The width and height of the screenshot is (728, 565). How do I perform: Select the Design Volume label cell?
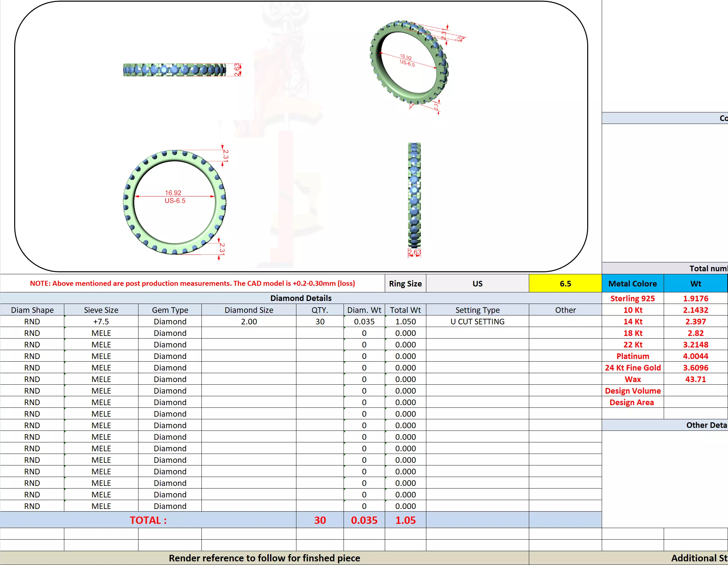point(632,391)
